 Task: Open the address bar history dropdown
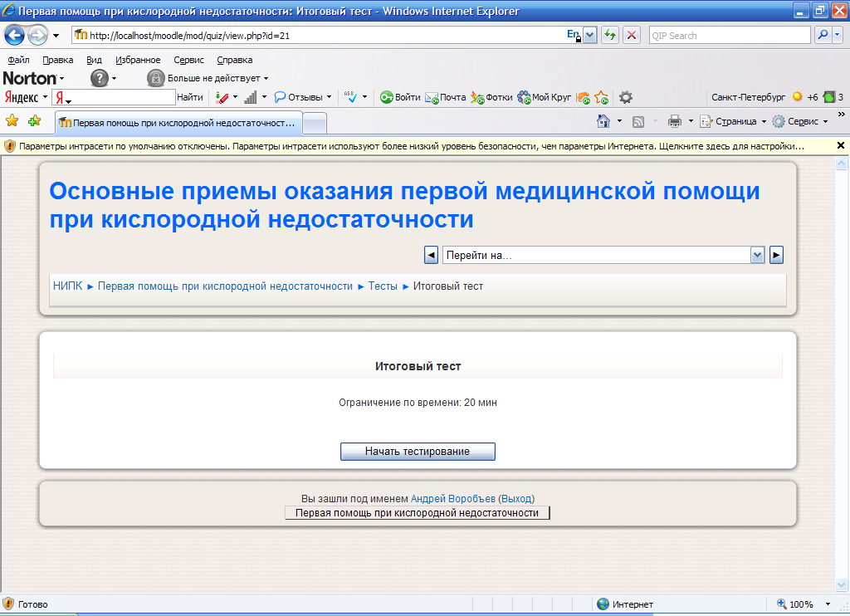tap(590, 35)
